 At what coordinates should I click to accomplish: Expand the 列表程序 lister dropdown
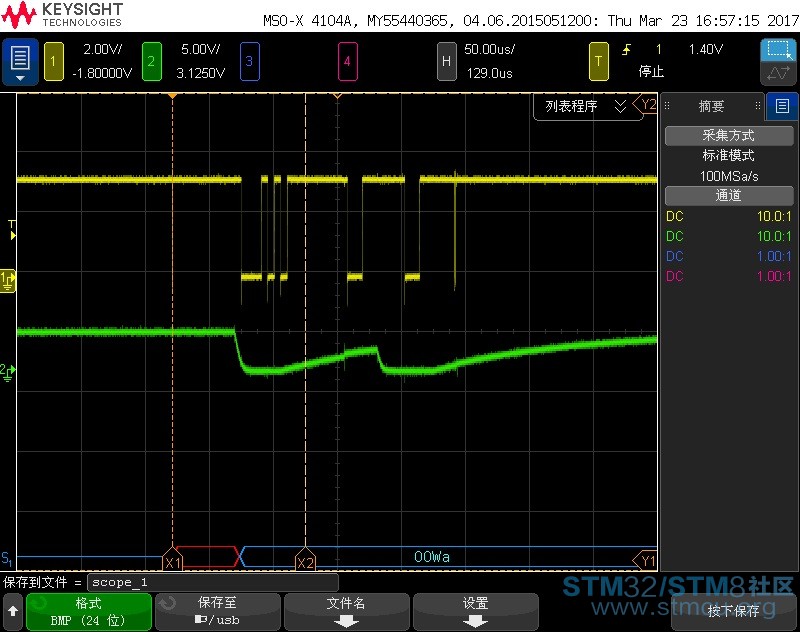pos(587,106)
